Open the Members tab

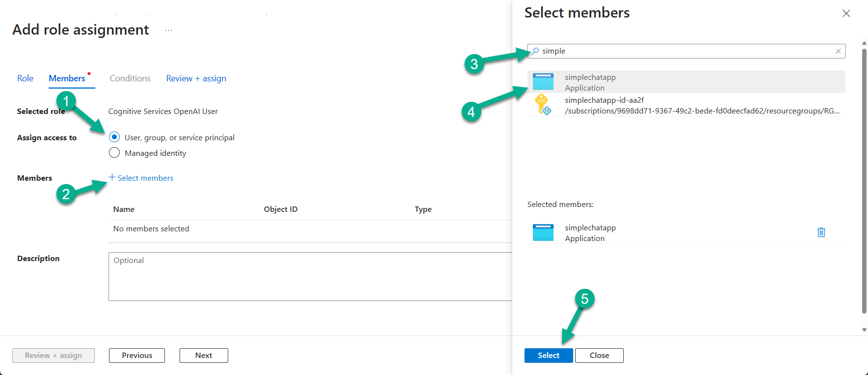click(67, 78)
